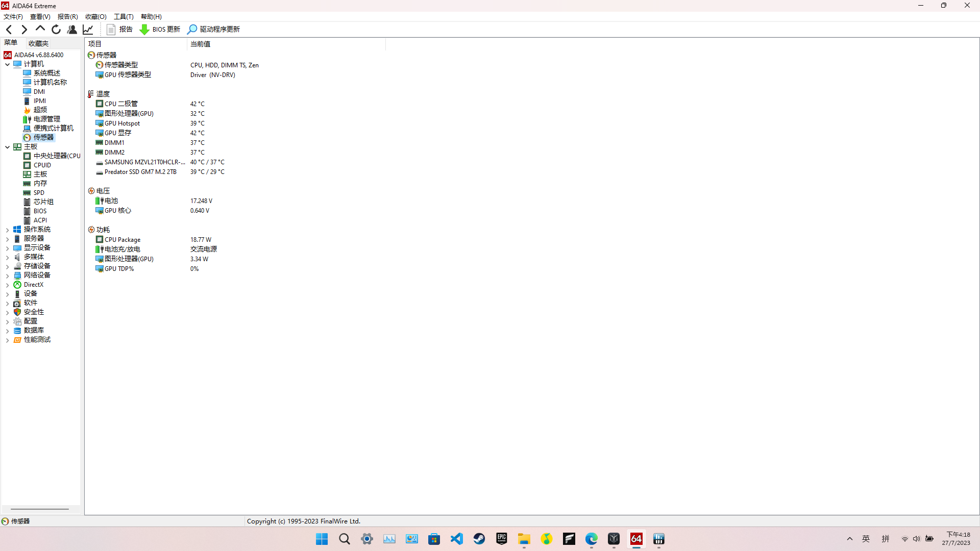
Task: Click the AIDA64 taskbar icon
Action: coord(636,539)
